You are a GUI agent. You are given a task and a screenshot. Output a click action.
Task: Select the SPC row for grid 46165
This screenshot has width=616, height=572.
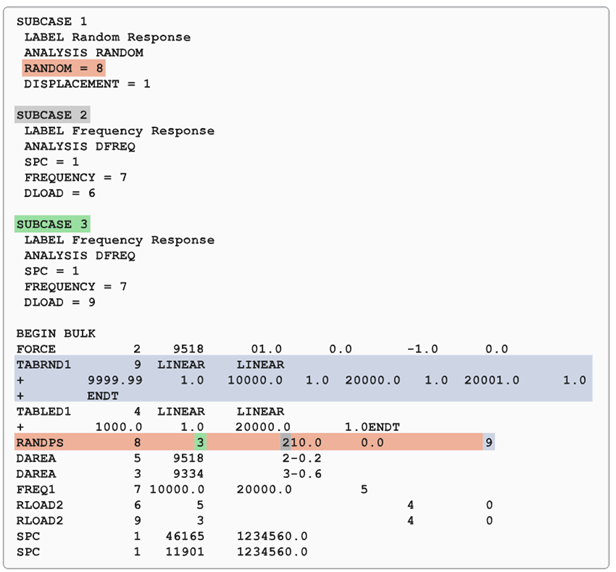click(x=162, y=536)
